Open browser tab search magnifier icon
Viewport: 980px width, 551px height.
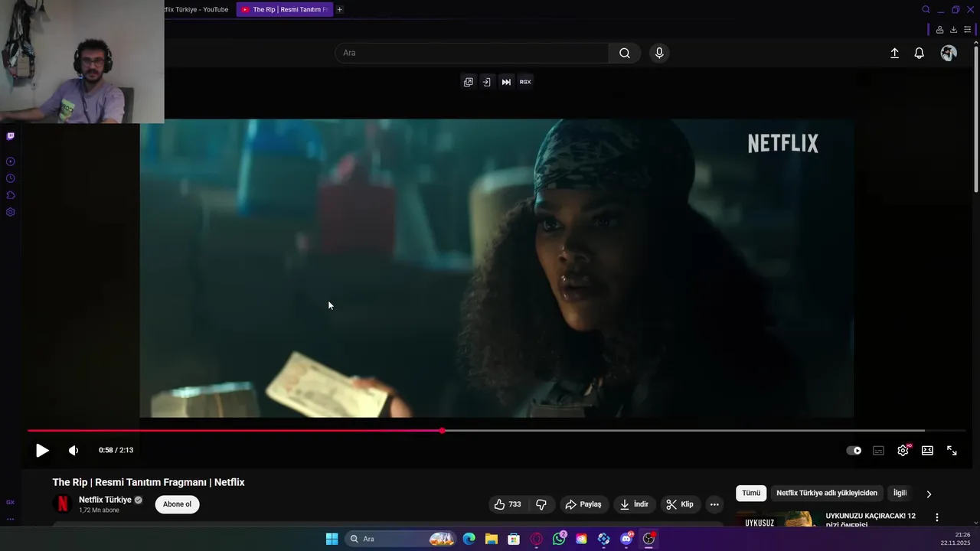point(926,9)
